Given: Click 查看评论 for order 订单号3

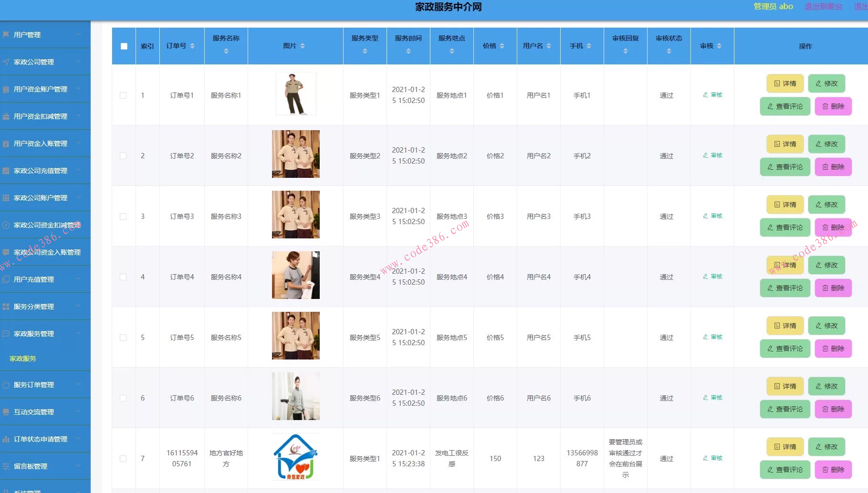Looking at the screenshot, I should [785, 227].
